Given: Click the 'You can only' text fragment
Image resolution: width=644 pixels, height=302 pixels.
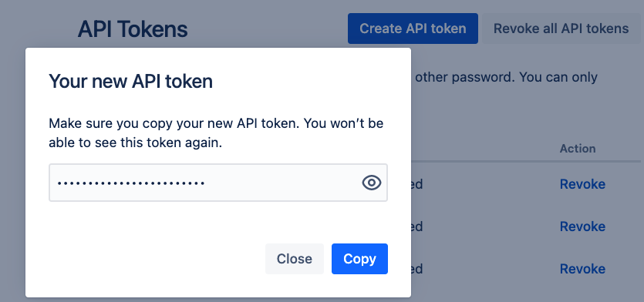Looking at the screenshot, I should (558, 77).
